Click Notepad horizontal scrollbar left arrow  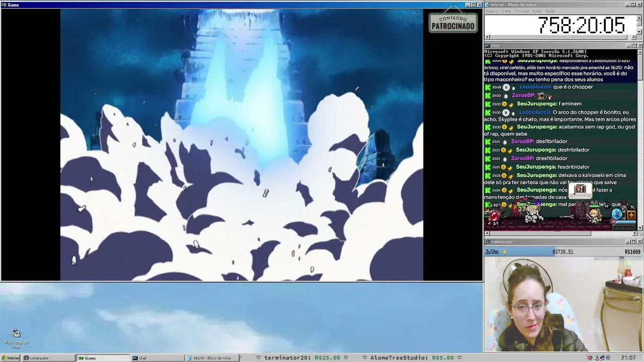click(x=487, y=37)
